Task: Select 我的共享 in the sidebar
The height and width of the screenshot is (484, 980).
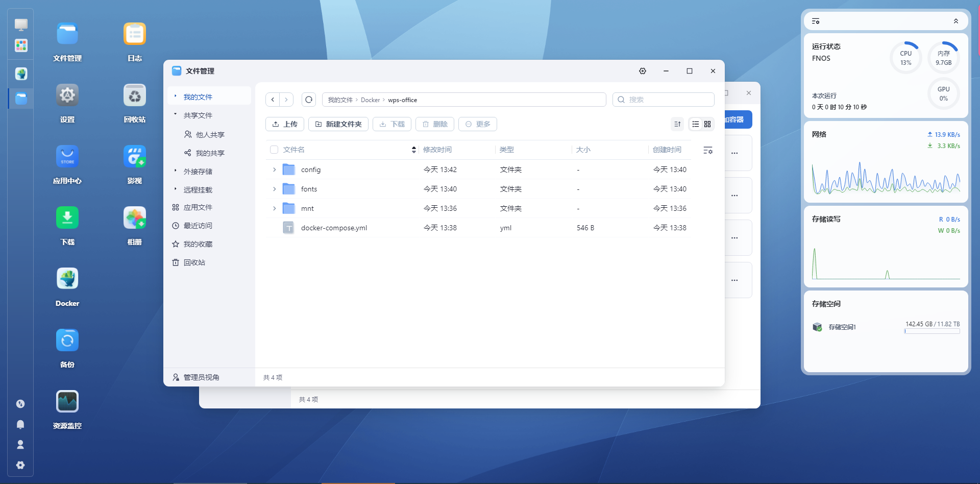Action: (210, 153)
